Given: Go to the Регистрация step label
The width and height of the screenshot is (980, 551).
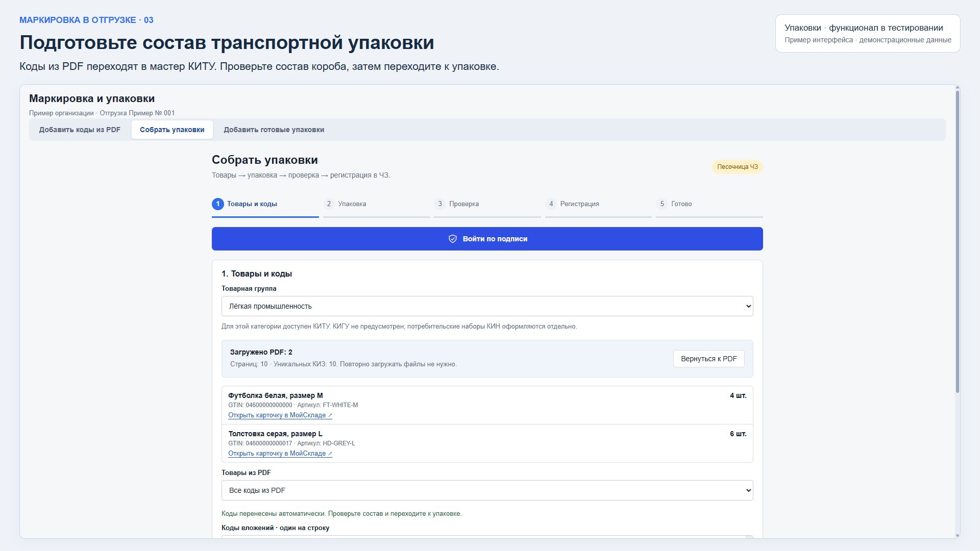Looking at the screenshot, I should 579,204.
